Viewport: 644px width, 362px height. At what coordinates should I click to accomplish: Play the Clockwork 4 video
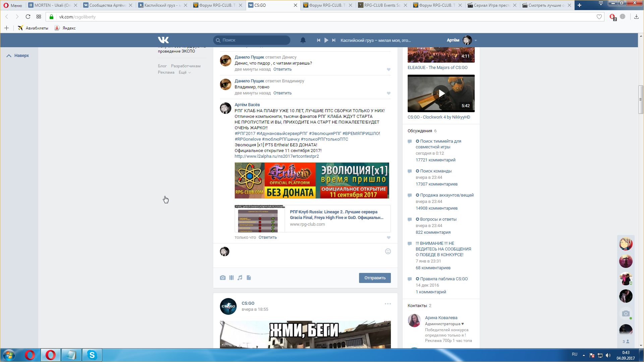coord(441,93)
